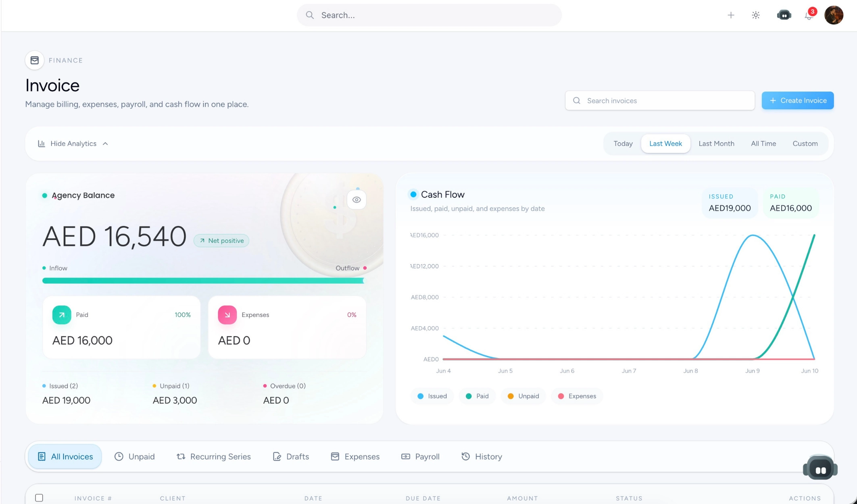Click the Expenses tab card icon
Screen dimensions: 857x504
coord(335,456)
